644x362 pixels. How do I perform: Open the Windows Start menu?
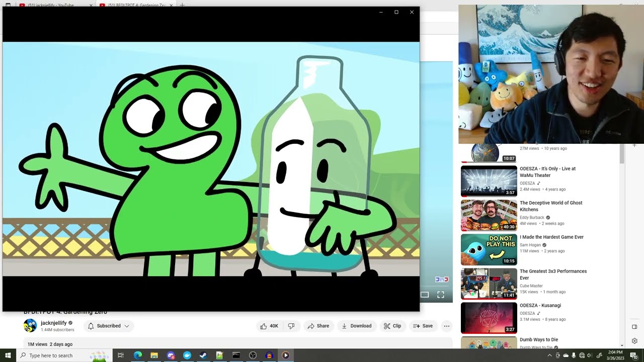[x=8, y=355]
